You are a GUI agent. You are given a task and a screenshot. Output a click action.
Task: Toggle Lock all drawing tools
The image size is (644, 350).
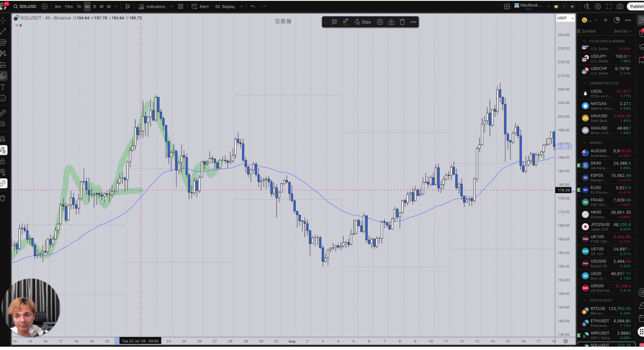click(3, 162)
